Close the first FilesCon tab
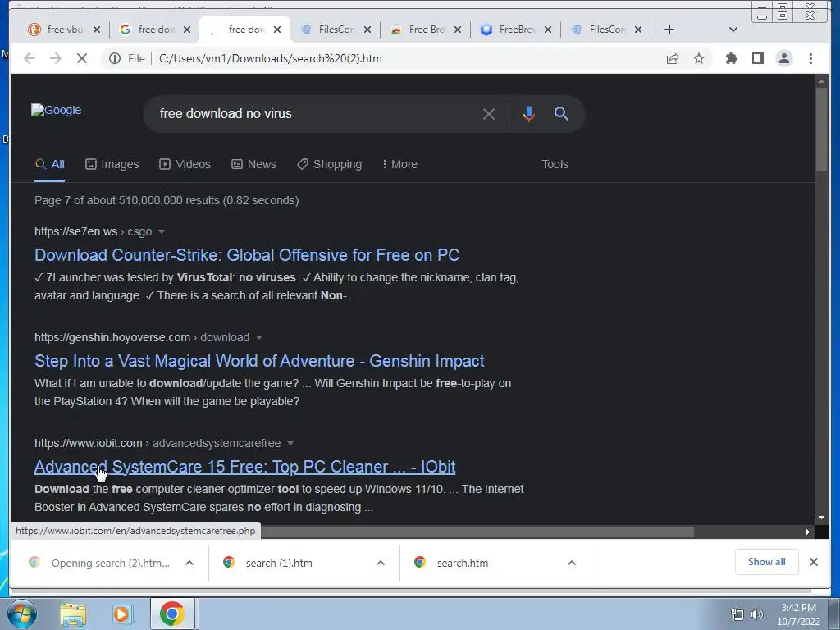 367,30
